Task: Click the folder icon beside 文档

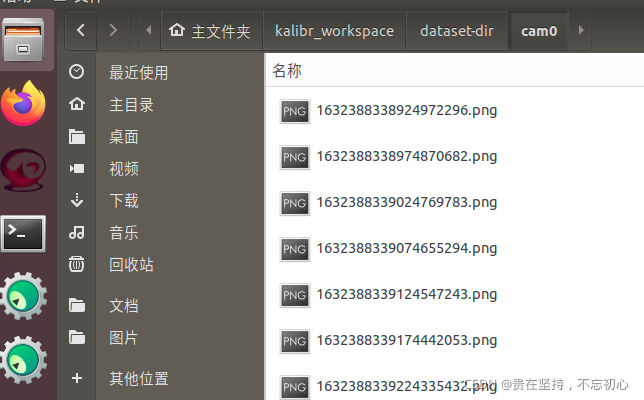Action: coord(77,305)
